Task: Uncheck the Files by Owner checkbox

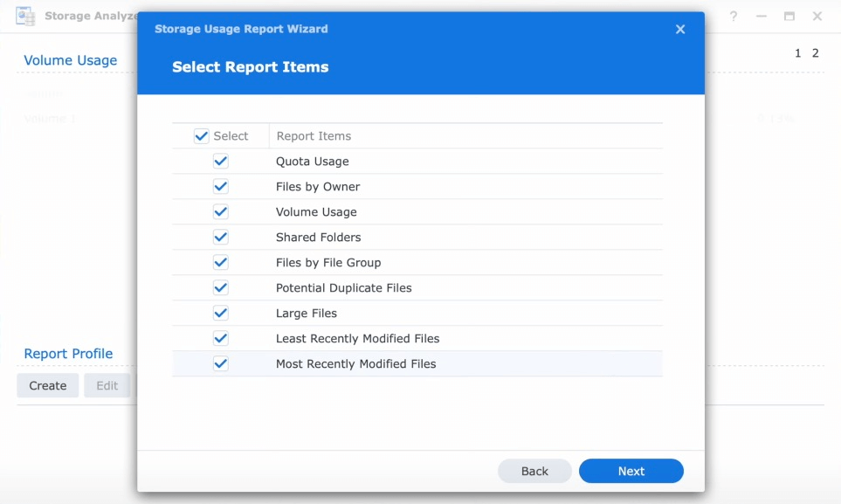Action: point(221,187)
